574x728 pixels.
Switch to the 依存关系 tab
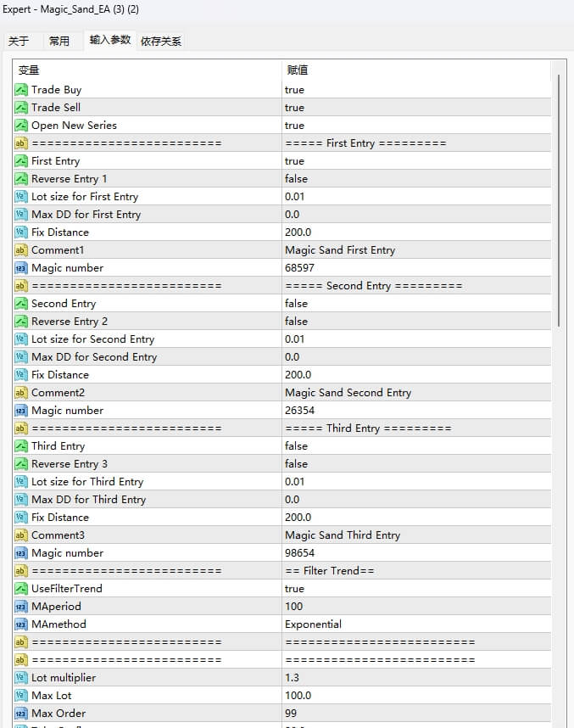point(161,41)
